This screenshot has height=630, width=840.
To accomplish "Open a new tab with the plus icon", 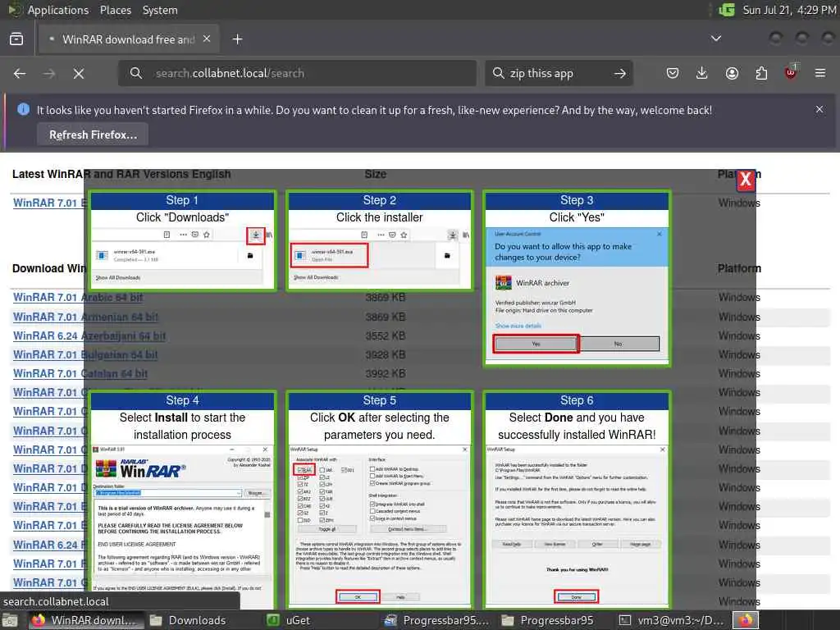I will coord(237,39).
